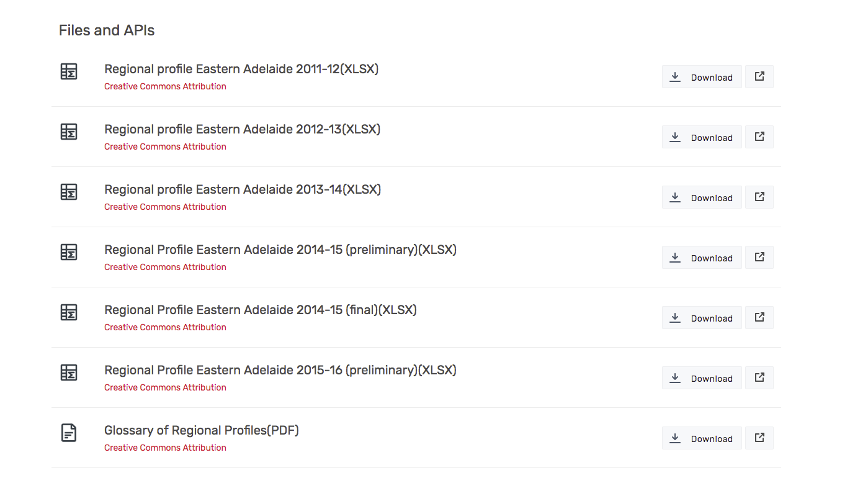Open 2014-15 (final) external link icon

759,318
